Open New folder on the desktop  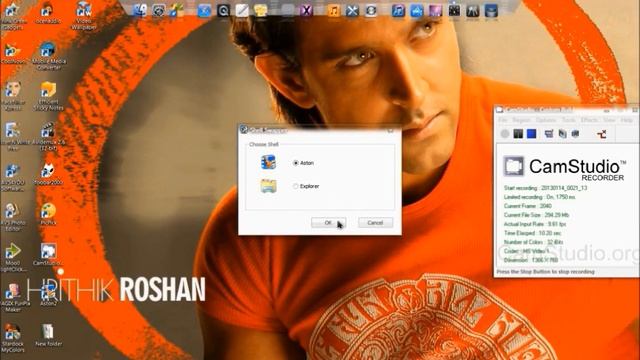point(48,336)
